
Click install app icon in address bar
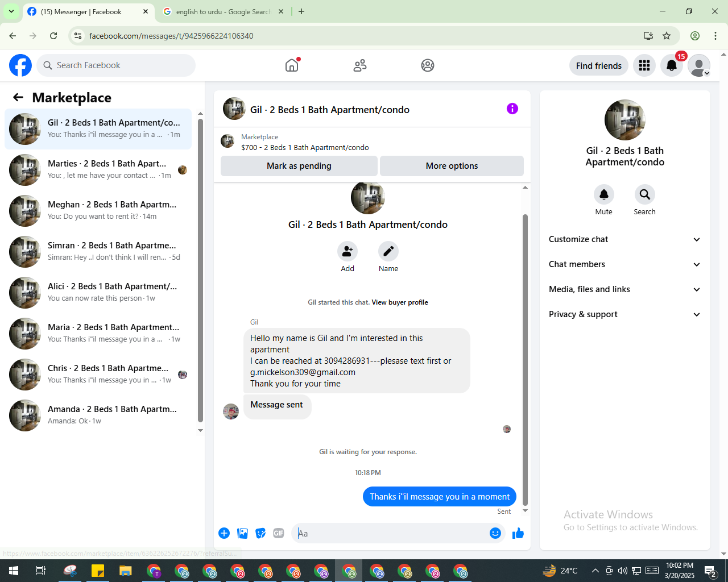pyautogui.click(x=648, y=36)
